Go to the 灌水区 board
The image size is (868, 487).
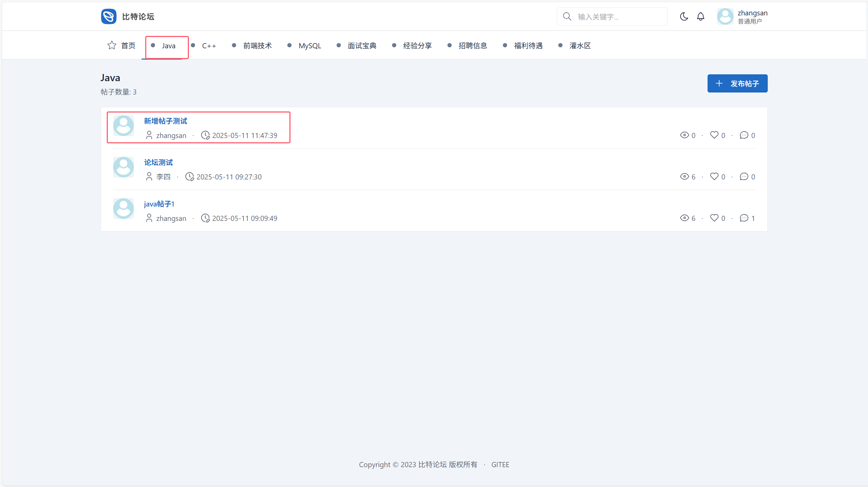click(580, 46)
